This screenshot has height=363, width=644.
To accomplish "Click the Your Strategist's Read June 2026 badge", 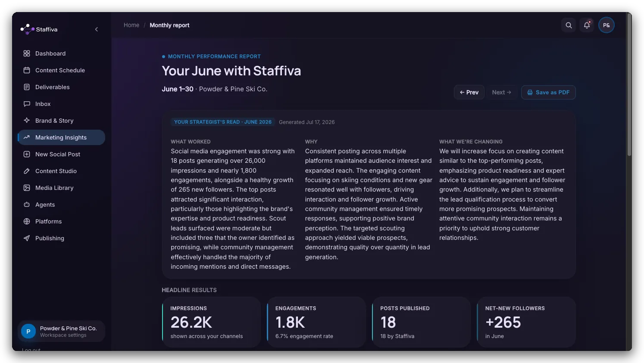I will [223, 122].
